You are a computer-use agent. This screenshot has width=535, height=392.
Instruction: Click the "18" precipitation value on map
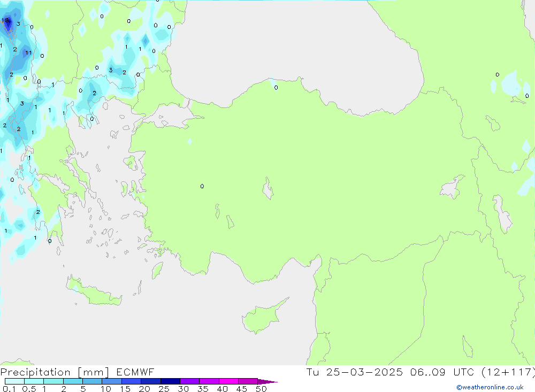5,20
